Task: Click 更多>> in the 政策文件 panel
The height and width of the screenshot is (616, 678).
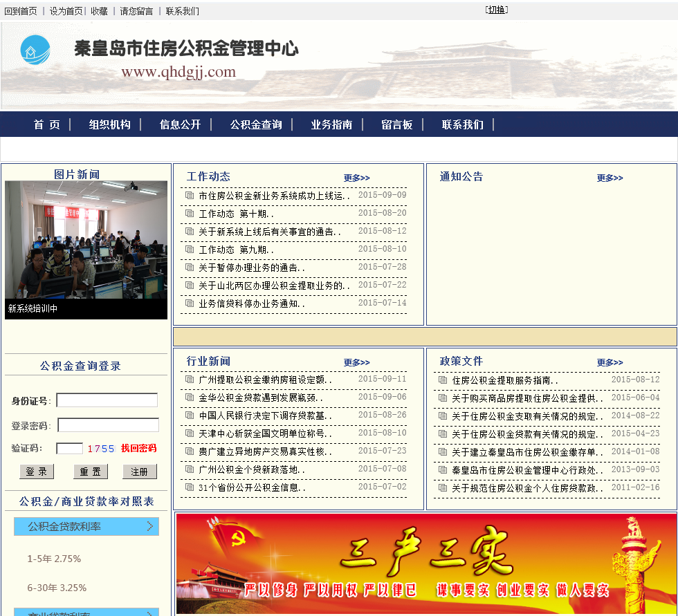Action: 610,362
